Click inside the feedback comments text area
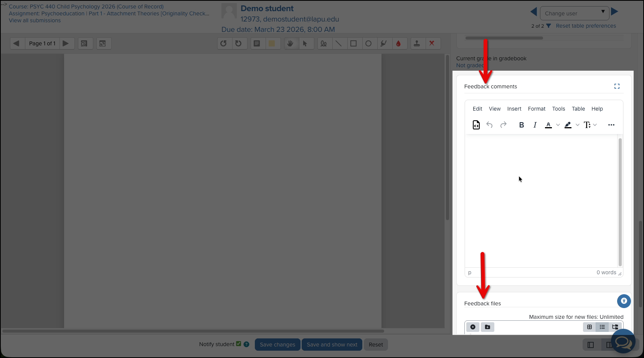This screenshot has height=358, width=644. 541,201
